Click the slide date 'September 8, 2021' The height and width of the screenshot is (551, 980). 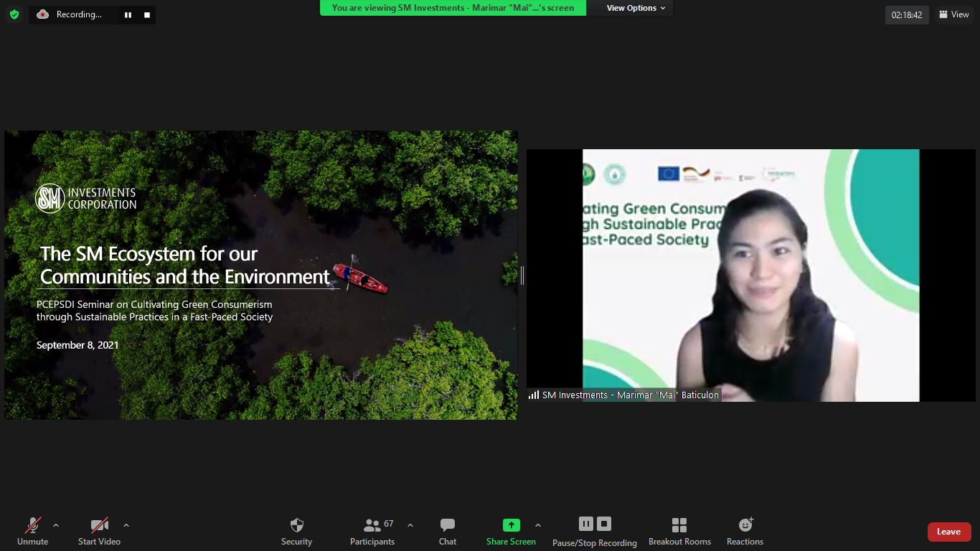coord(77,345)
